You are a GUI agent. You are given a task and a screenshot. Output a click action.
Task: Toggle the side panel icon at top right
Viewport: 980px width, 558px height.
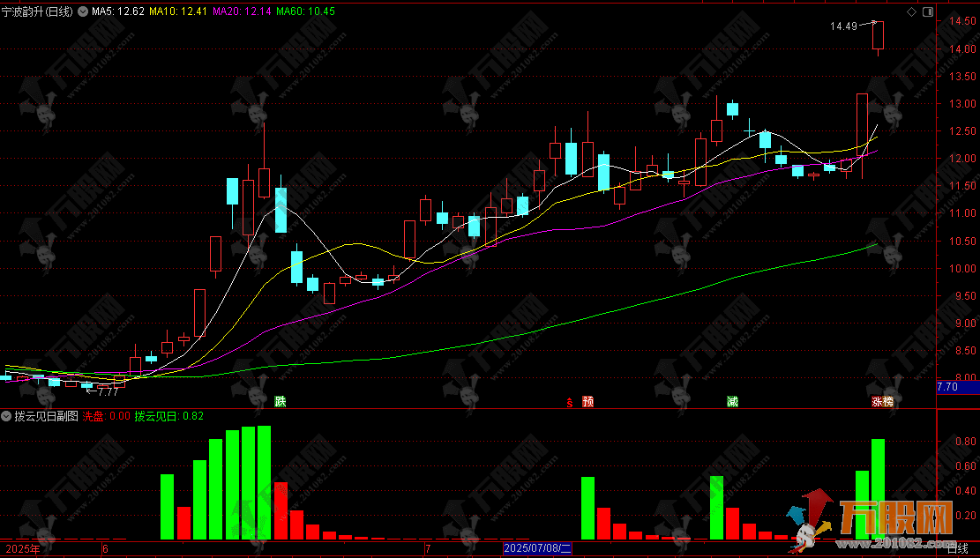click(927, 11)
